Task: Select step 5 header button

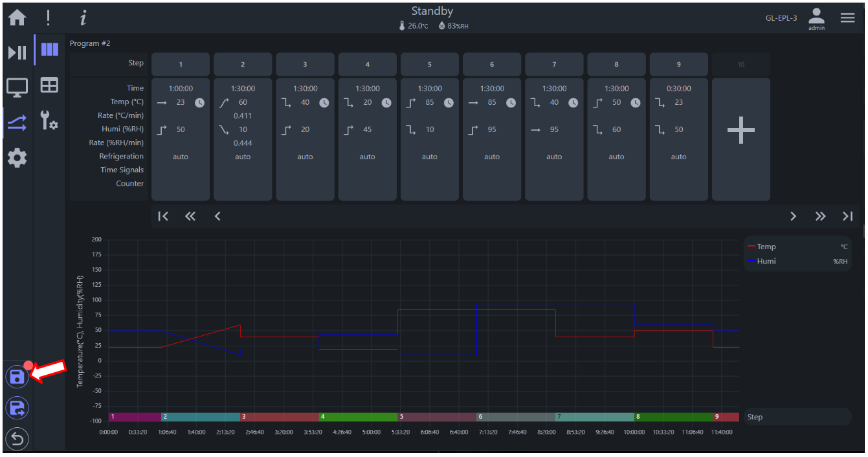Action: pos(430,65)
